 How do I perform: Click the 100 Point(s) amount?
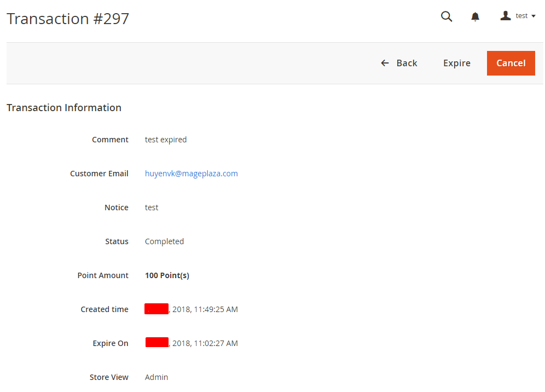tap(167, 275)
